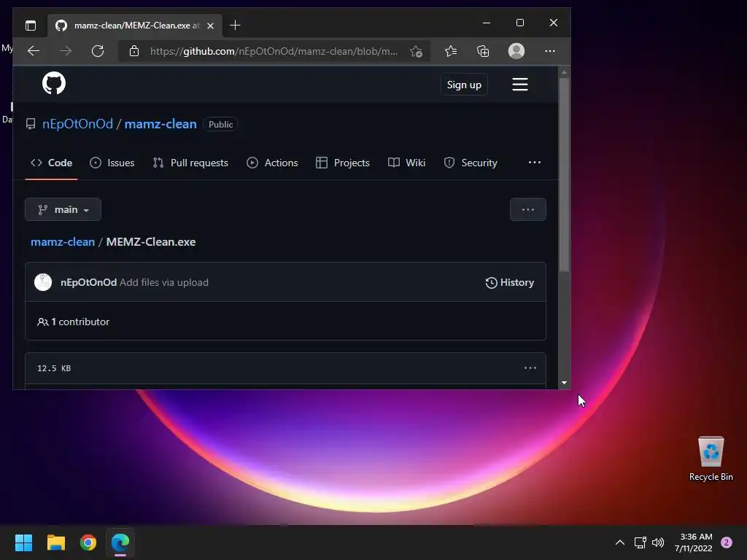Add this page to favorites star
The image size is (747, 560).
click(416, 52)
